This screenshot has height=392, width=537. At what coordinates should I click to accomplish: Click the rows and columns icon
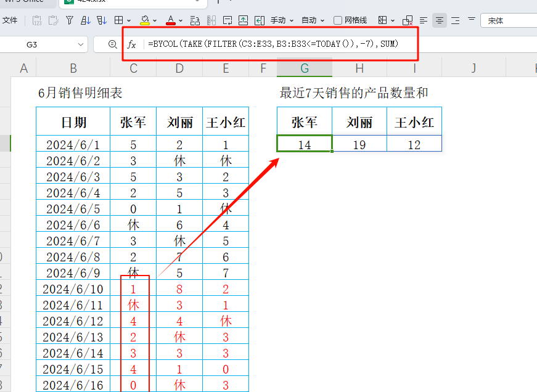coord(195,20)
